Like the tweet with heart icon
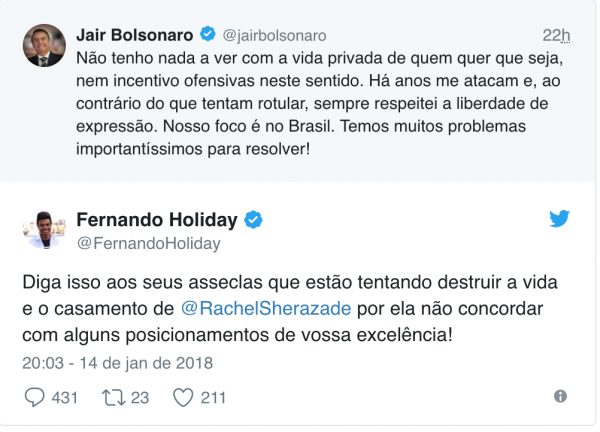The image size is (600, 432). pyautogui.click(x=182, y=397)
